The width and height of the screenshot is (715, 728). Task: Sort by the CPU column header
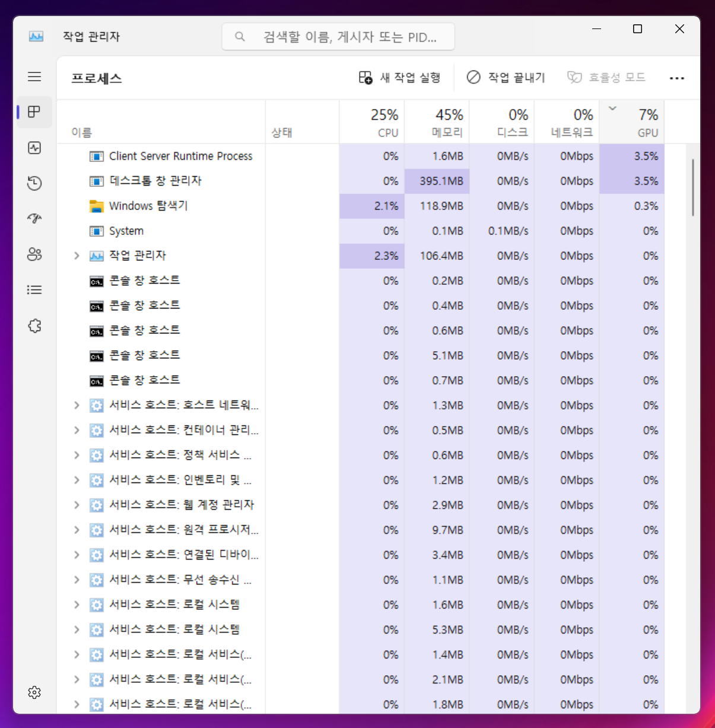(x=372, y=122)
